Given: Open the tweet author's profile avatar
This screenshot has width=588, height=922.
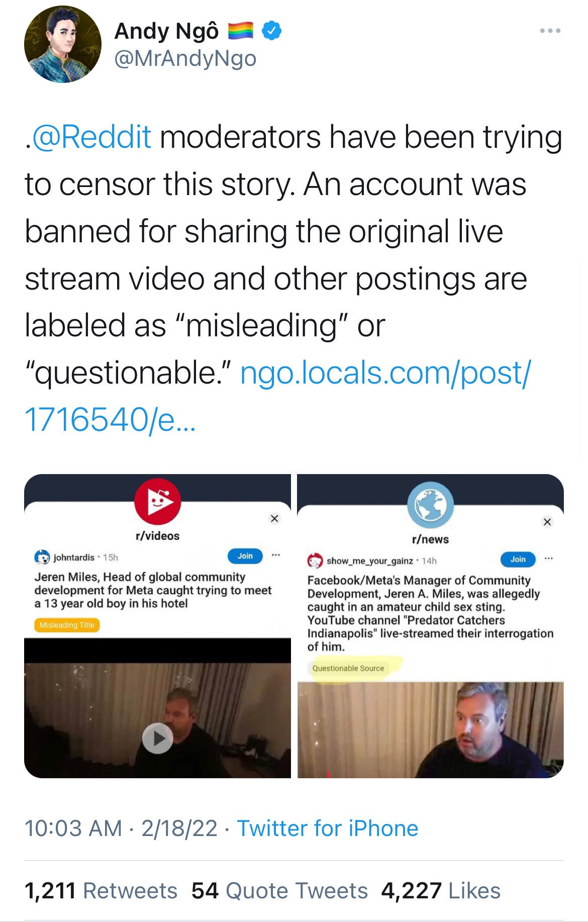Looking at the screenshot, I should click(63, 44).
